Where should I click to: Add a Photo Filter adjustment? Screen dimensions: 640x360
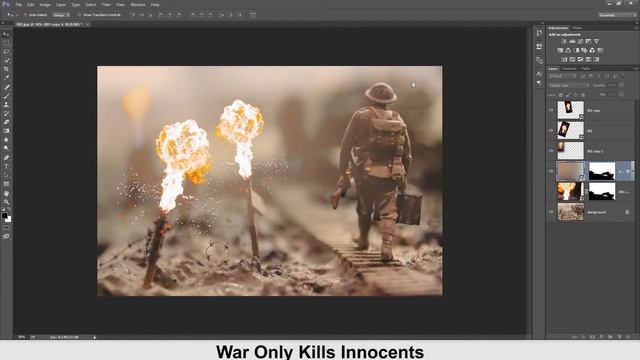pyautogui.click(x=584, y=51)
